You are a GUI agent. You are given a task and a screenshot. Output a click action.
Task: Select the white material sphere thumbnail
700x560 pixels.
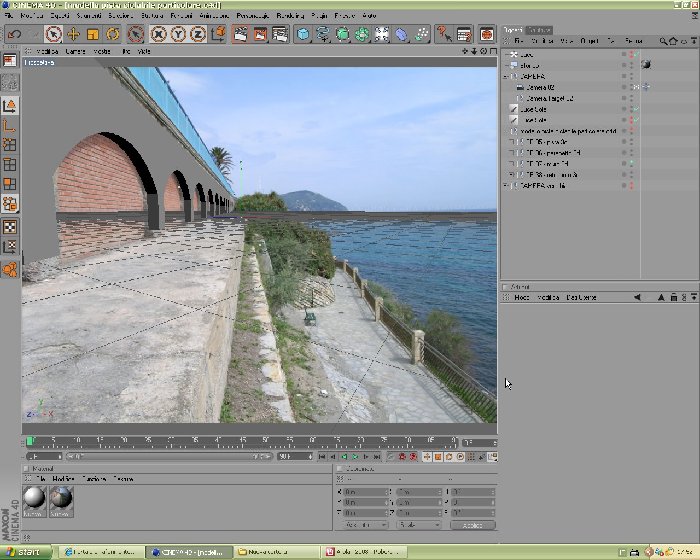[x=34, y=502]
